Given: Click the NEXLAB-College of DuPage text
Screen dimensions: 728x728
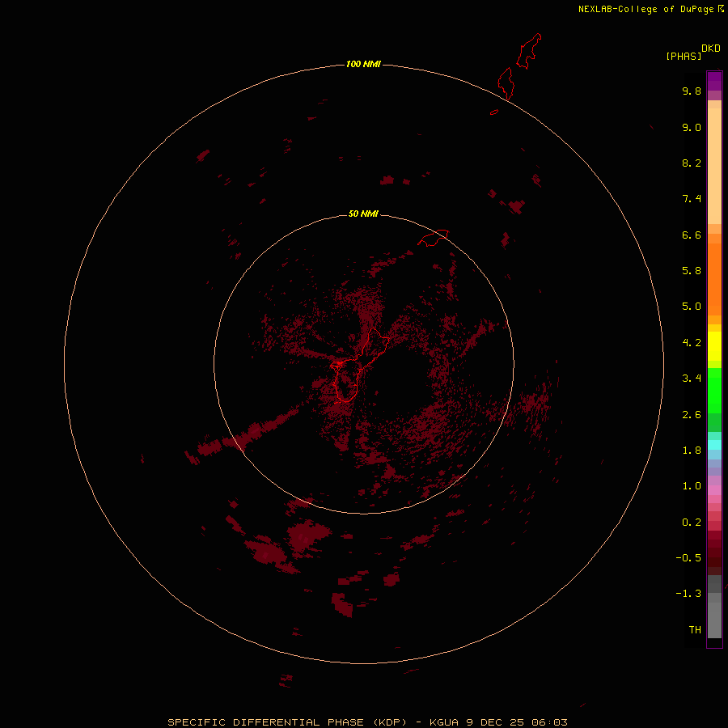Looking at the screenshot, I should [645, 9].
